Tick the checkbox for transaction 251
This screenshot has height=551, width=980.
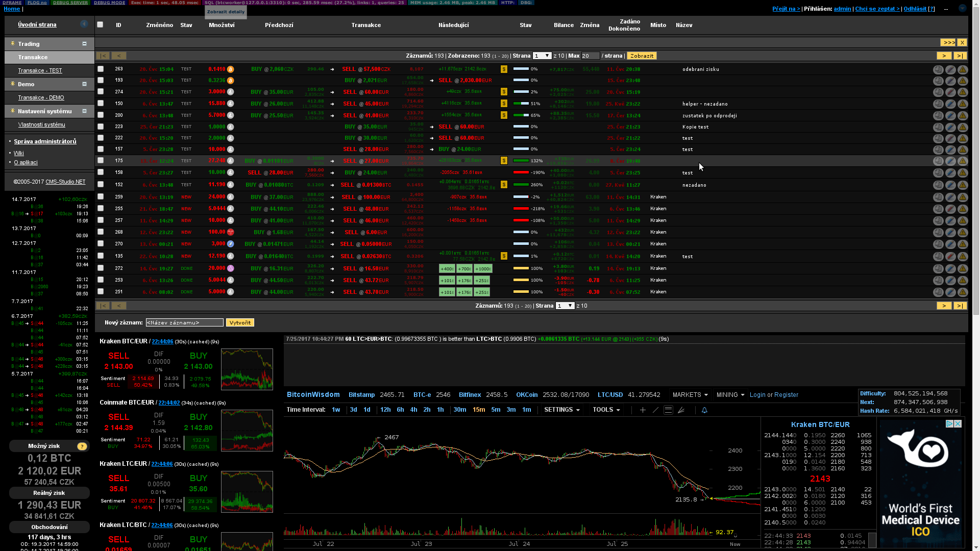tap(101, 292)
